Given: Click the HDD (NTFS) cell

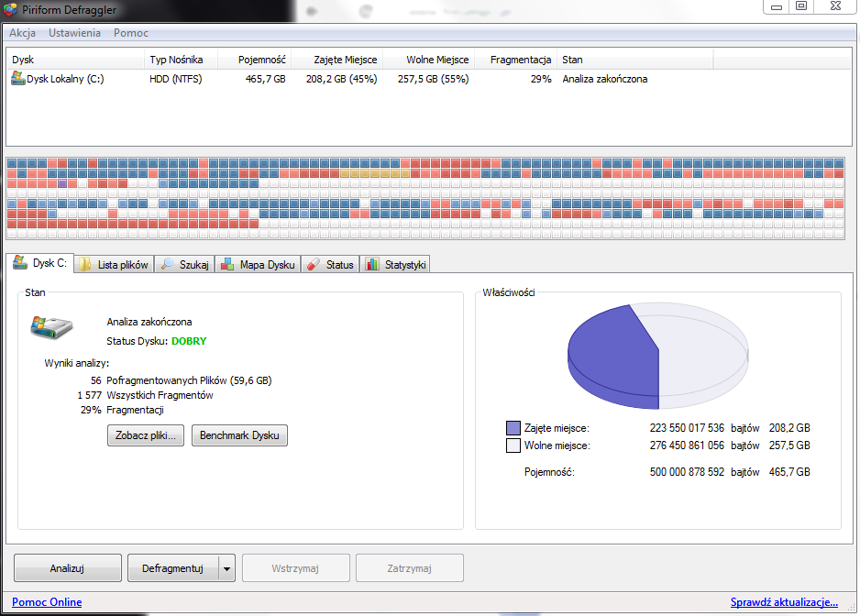Looking at the screenshot, I should pos(175,79).
